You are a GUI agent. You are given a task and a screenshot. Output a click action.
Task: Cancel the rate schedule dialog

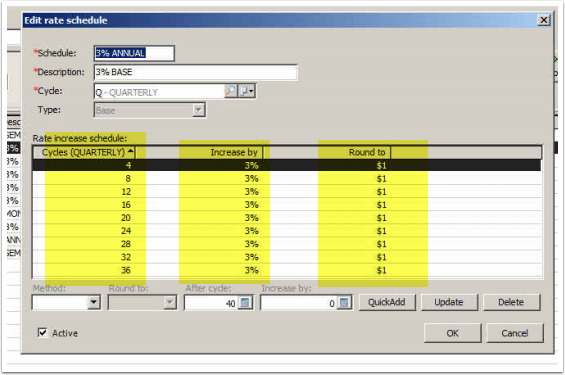(x=515, y=333)
